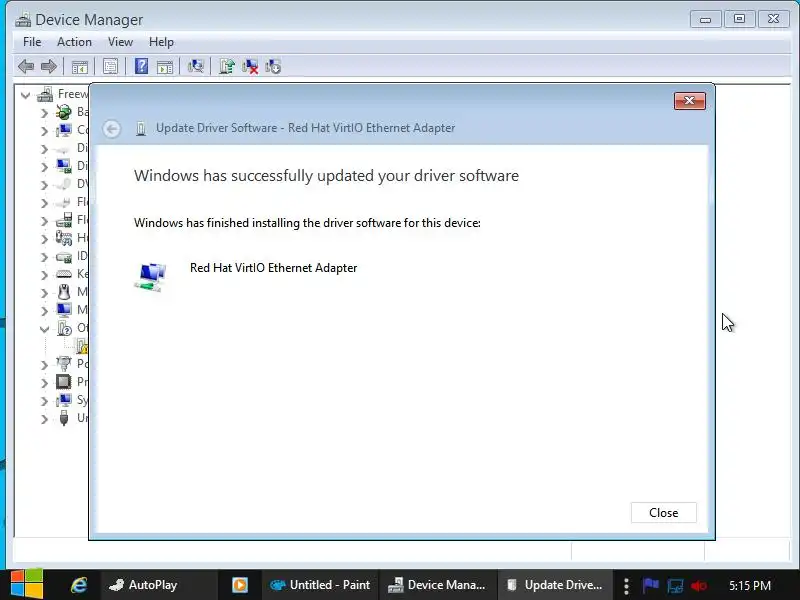Screen dimensions: 800x600
Task: Open the Properties toolbar icon
Action: point(110,66)
